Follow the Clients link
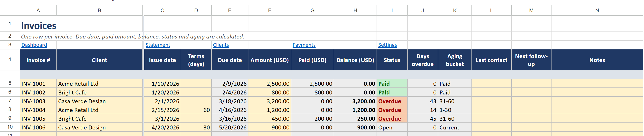This screenshot has height=136, width=644. click(221, 45)
